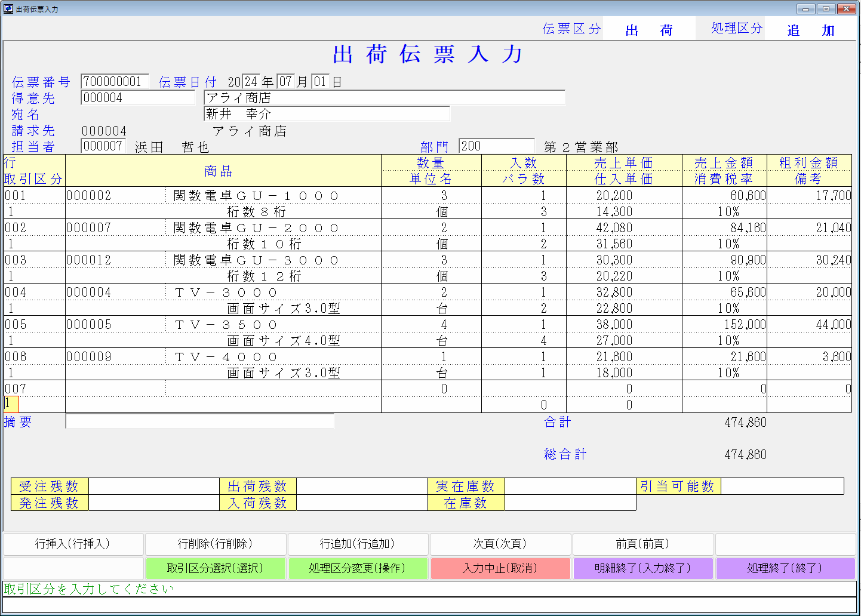Click product name 関数電卓GU-2000
The height and width of the screenshot is (616, 861).
tap(256, 228)
